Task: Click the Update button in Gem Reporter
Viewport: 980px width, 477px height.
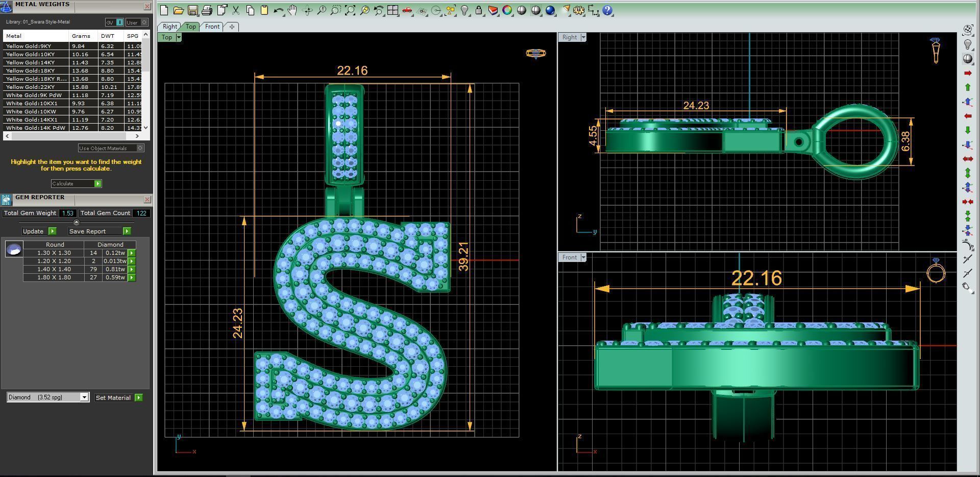Action: pyautogui.click(x=38, y=231)
